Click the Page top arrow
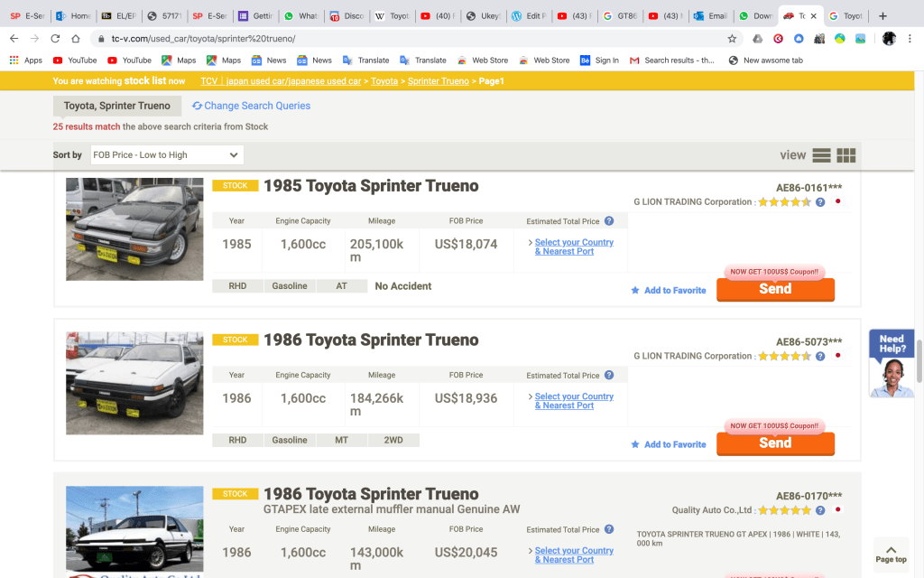Screen dimensions: 924x578 pyautogui.click(x=891, y=554)
